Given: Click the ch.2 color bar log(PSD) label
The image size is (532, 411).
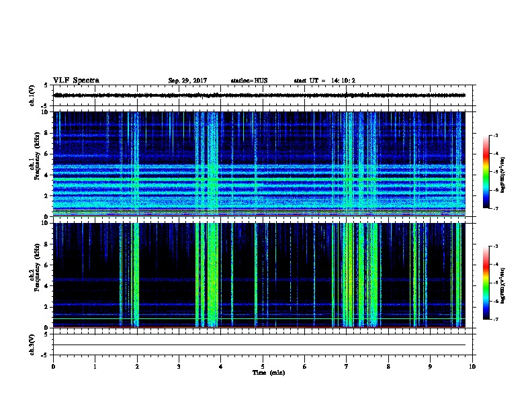Looking at the screenshot, I should (503, 285).
